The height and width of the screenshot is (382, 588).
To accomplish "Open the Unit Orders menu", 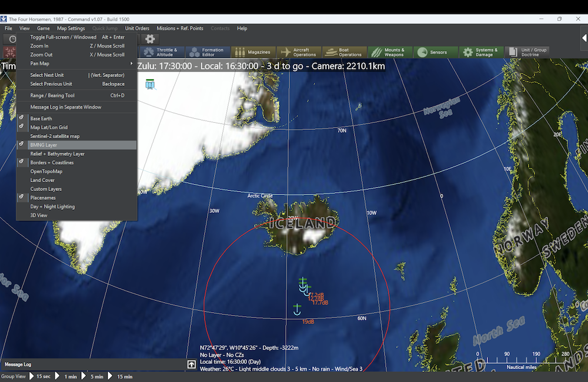I will 137,28.
